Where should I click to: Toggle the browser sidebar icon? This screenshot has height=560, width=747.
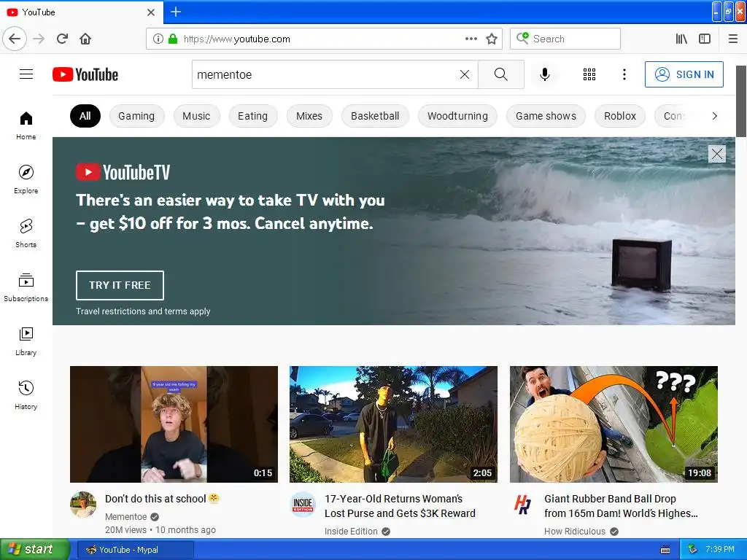[705, 39]
